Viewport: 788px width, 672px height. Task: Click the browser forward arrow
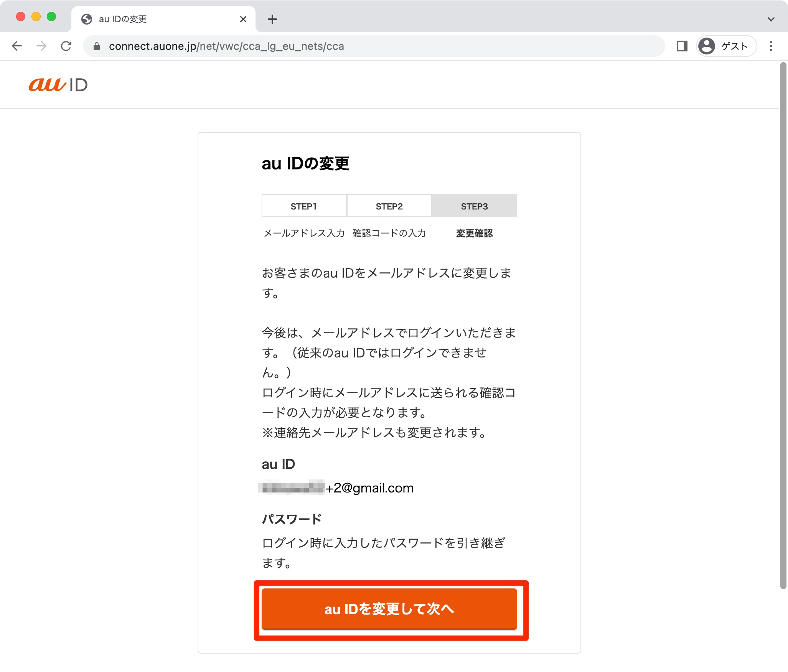tap(41, 46)
